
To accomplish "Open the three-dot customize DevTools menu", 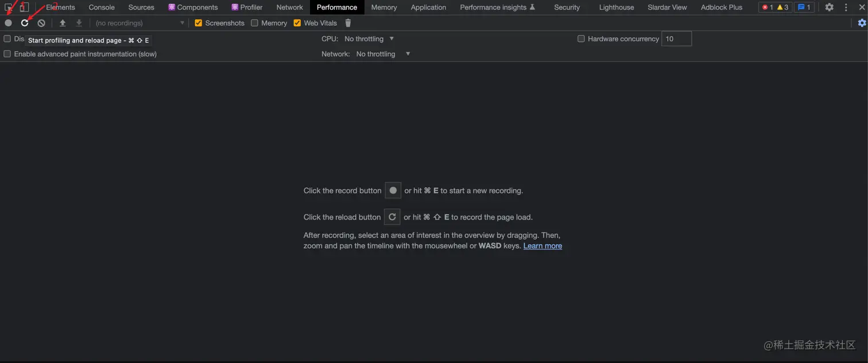I will [x=846, y=7].
